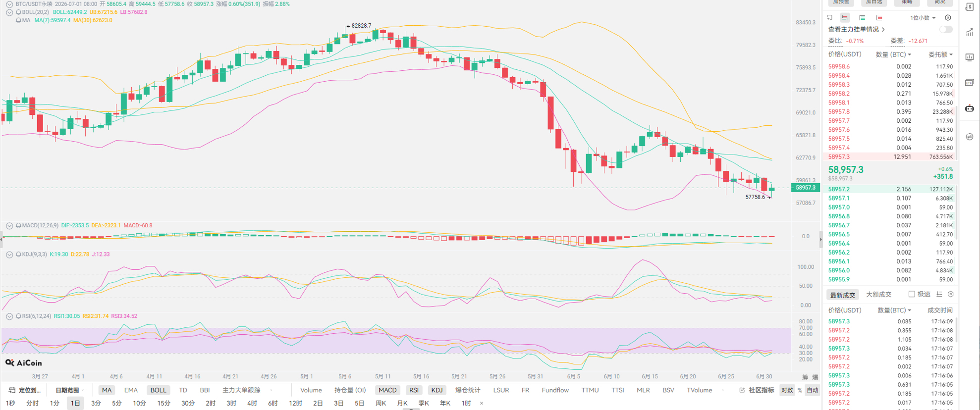
Task: Toggle the 查看主力挂单情况 switch
Action: click(x=946, y=29)
